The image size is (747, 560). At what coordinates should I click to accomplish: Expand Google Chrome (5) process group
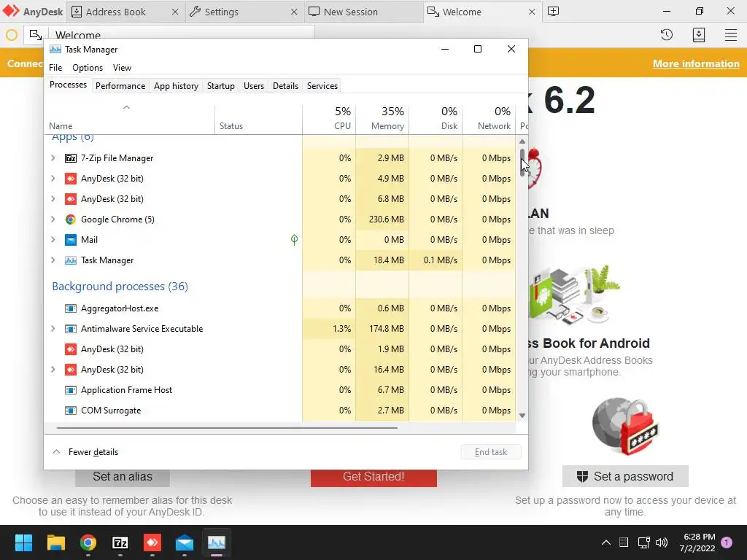point(53,219)
